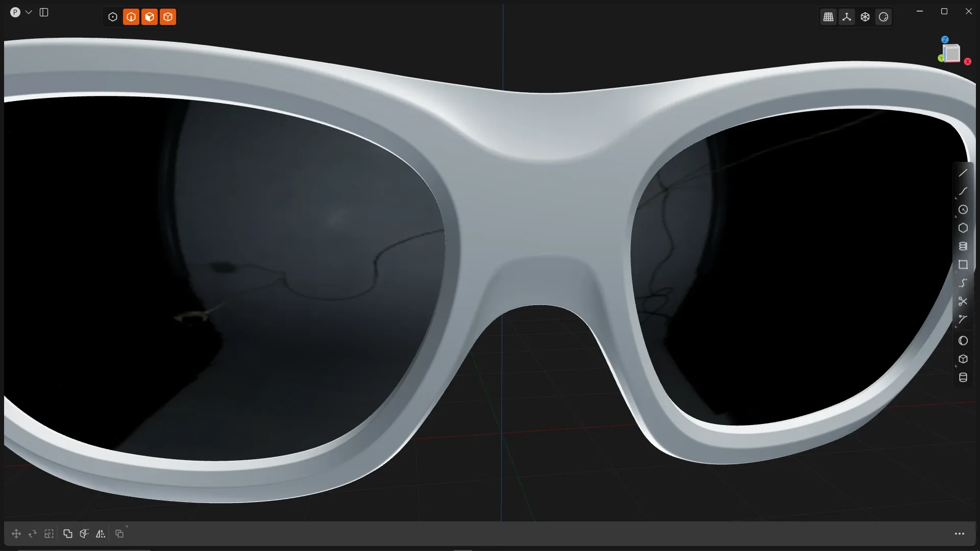The height and width of the screenshot is (551, 980).
Task: Minimize the Plasticity window
Action: click(x=920, y=11)
